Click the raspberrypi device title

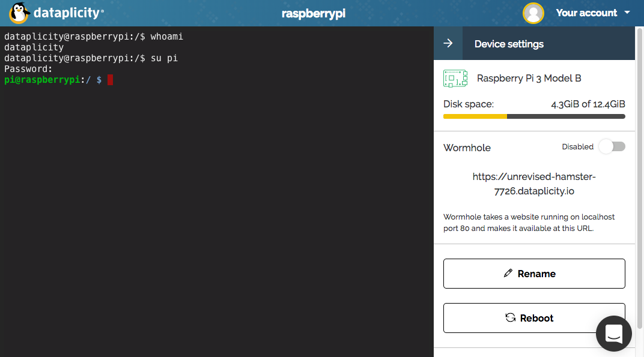pos(314,14)
